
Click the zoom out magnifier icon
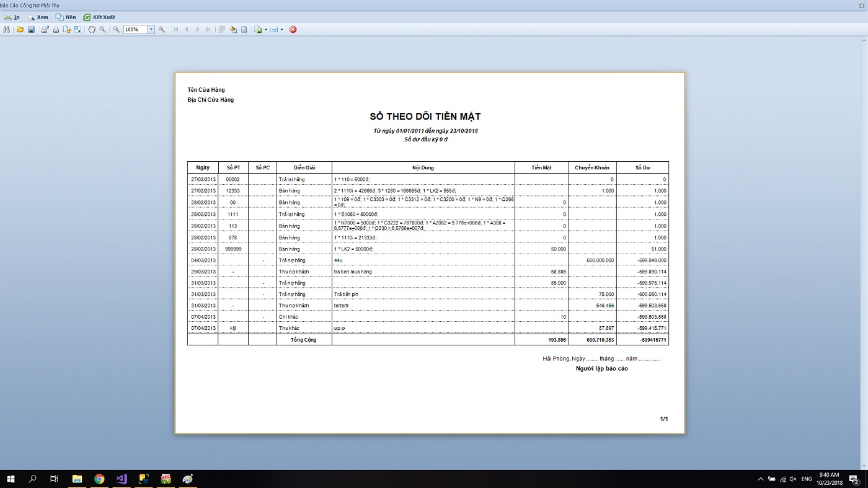pos(116,29)
